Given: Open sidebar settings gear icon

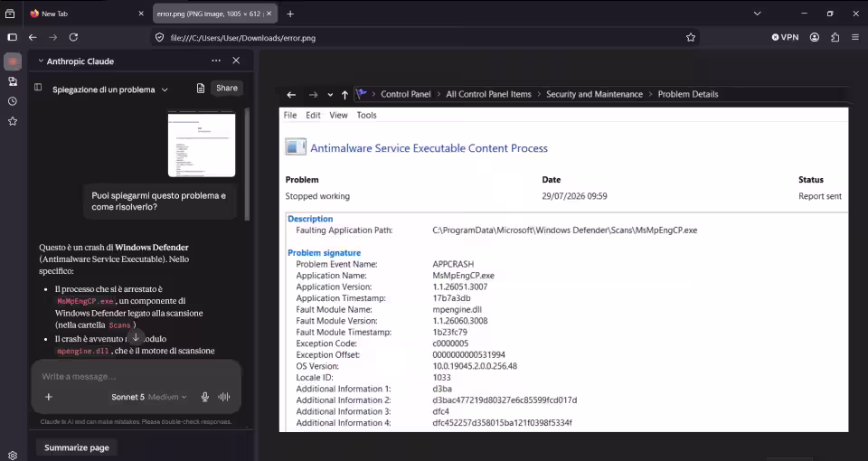Looking at the screenshot, I should click(x=12, y=456).
